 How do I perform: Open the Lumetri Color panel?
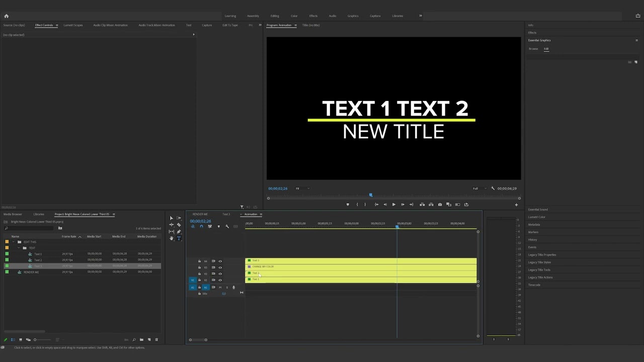537,217
